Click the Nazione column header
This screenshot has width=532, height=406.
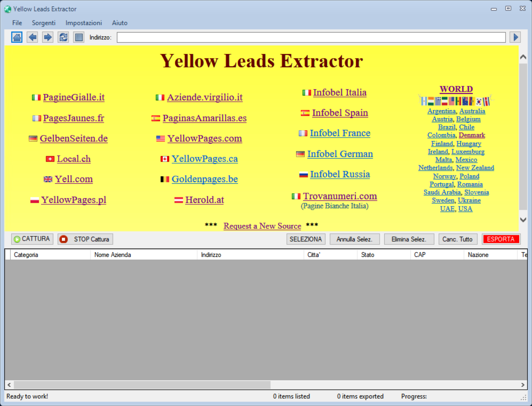coord(491,255)
